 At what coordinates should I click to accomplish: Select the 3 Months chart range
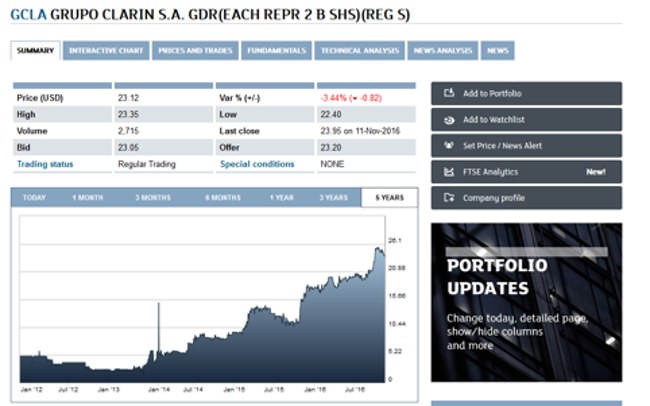[153, 197]
